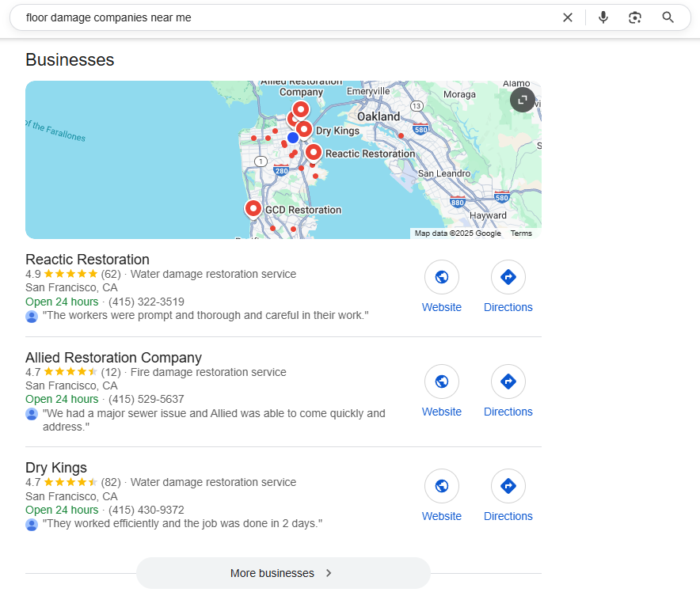
Task: Open search by image lens icon
Action: coord(634,17)
